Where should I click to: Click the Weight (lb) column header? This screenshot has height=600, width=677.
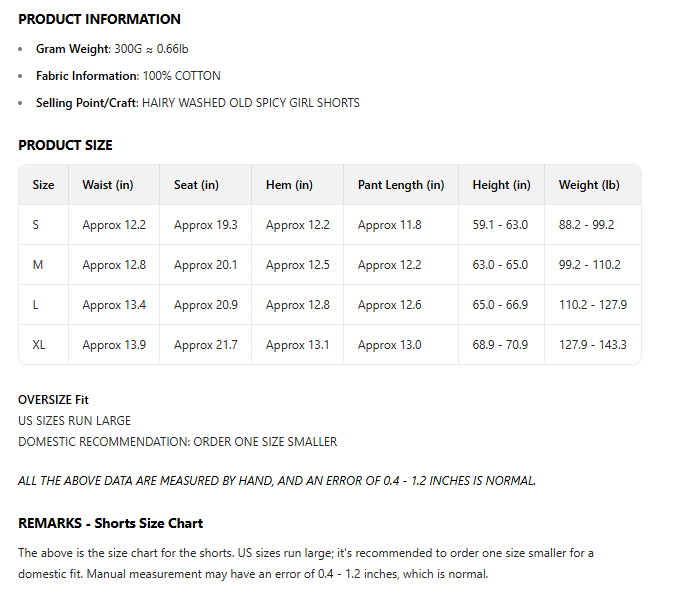tap(590, 185)
